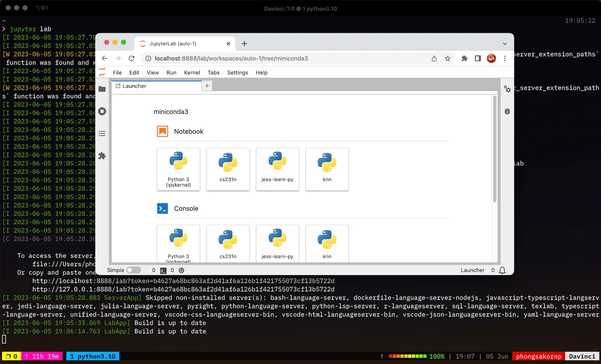The height and width of the screenshot is (364, 601).
Task: Launch cs231n notebook kernel
Action: point(228,169)
